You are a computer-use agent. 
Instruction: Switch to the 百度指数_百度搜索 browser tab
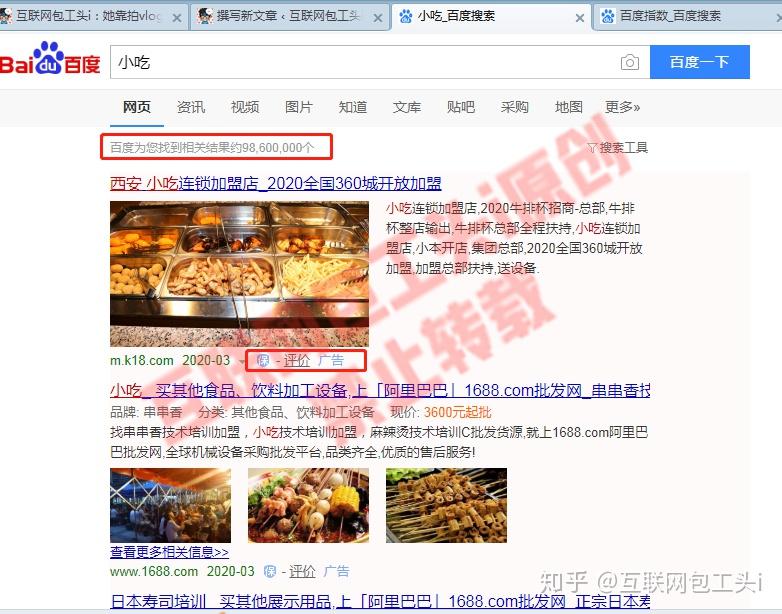pyautogui.click(x=687, y=16)
